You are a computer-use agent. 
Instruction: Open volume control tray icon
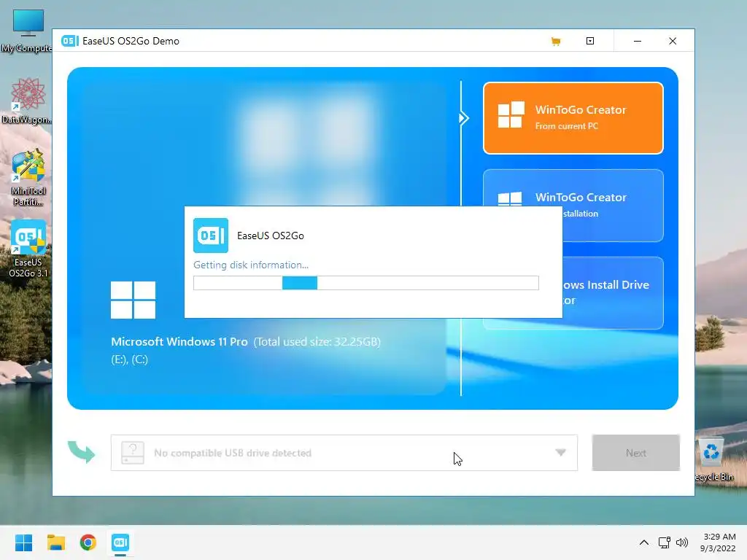[x=682, y=542]
